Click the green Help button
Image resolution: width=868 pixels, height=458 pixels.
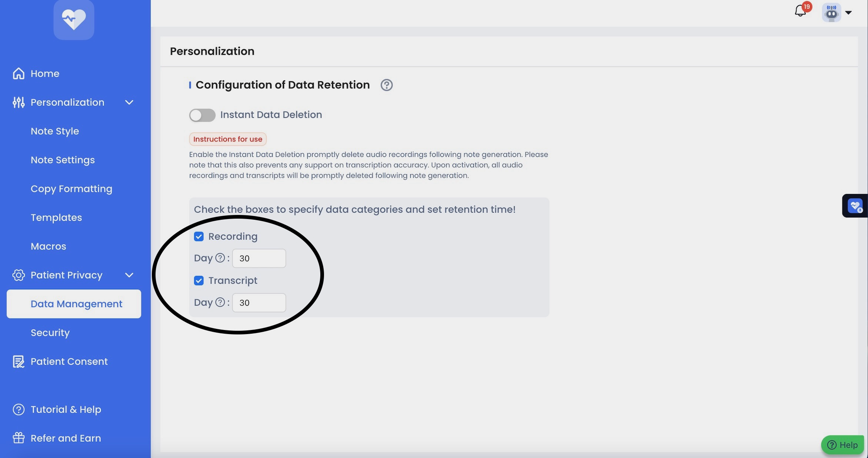[842, 445]
